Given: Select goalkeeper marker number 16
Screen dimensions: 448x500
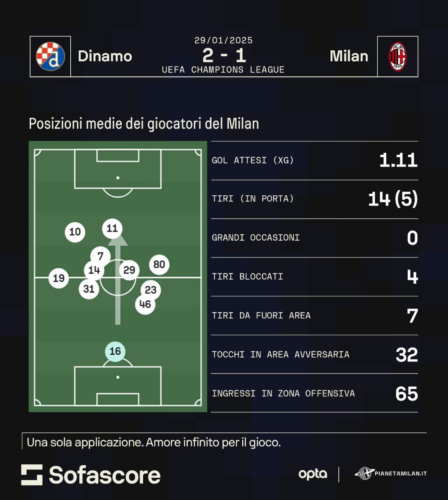Looking at the screenshot, I should [115, 351].
